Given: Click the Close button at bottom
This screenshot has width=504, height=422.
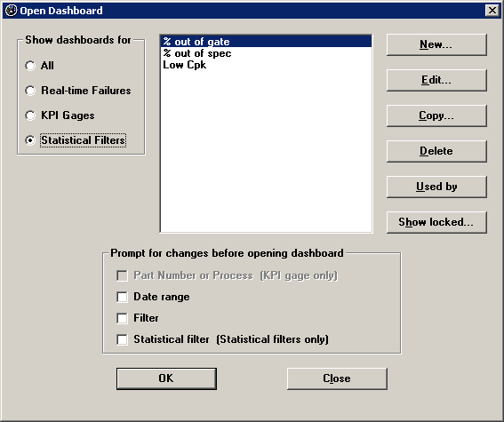Looking at the screenshot, I should click(337, 378).
